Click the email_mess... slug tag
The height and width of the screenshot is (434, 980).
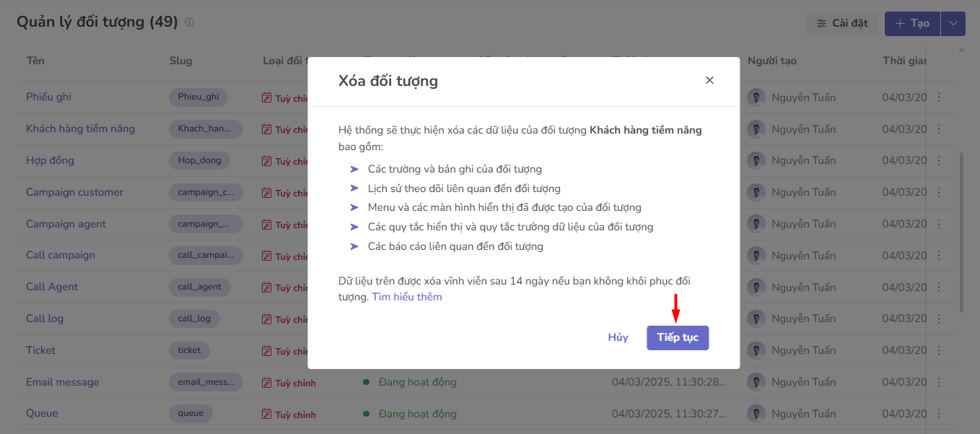[206, 382]
